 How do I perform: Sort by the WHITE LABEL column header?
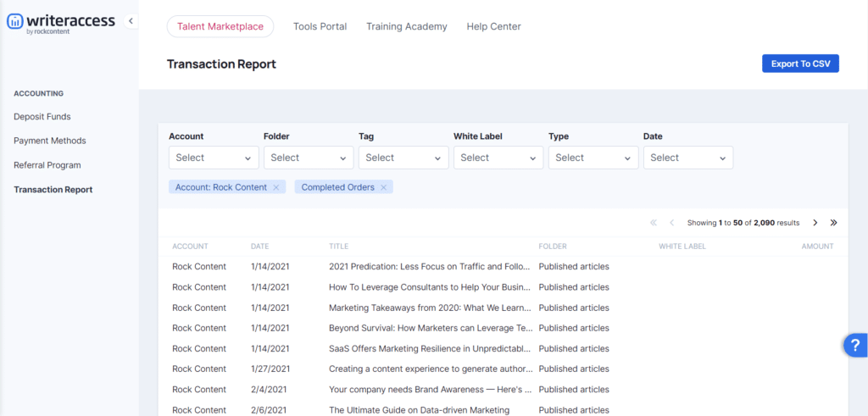point(682,247)
